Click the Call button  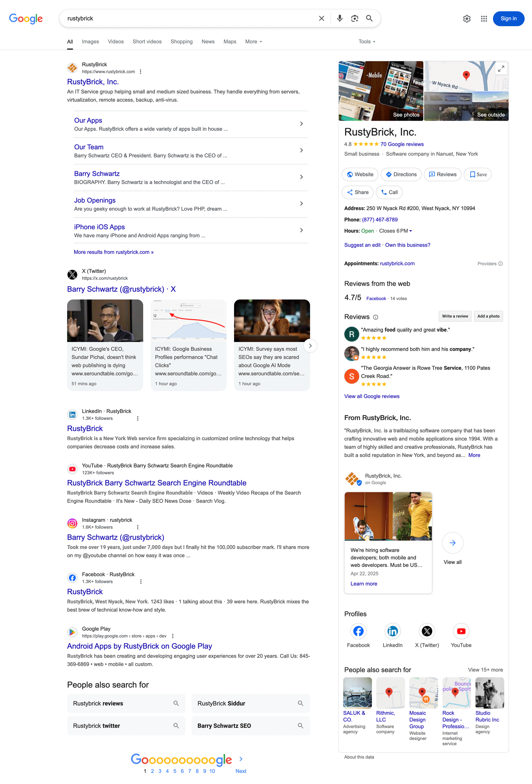389,192
